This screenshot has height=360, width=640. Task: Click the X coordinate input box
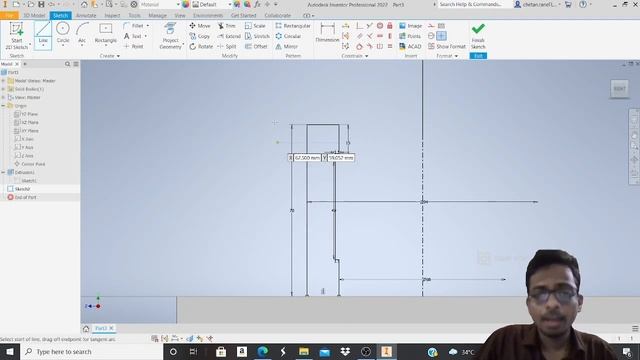coord(307,158)
